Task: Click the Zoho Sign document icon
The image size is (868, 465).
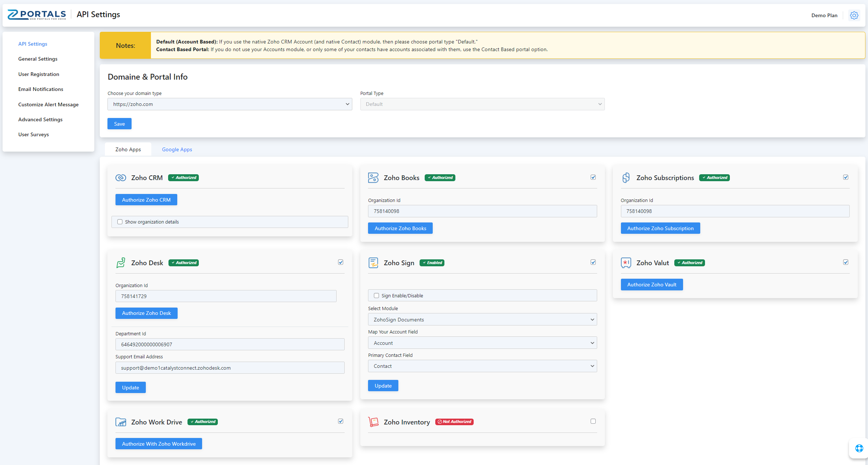Action: [x=373, y=263]
